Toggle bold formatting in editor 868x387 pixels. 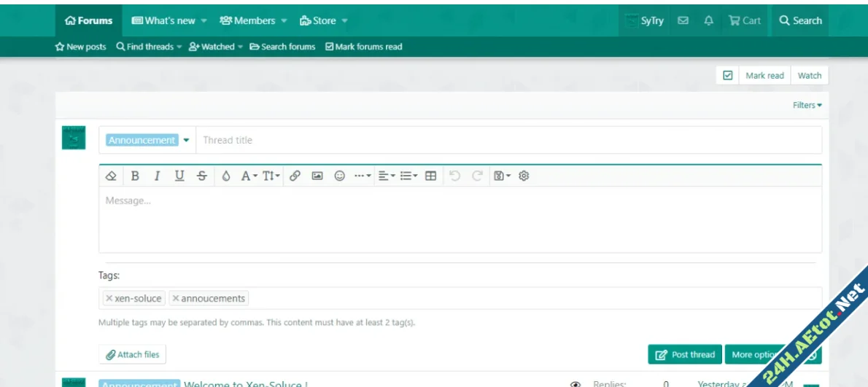(x=135, y=176)
